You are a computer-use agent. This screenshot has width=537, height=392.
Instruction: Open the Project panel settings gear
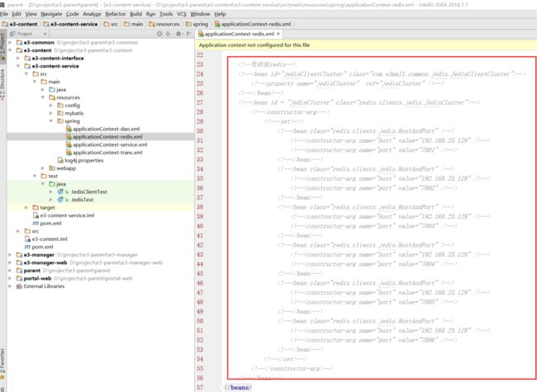coord(178,34)
